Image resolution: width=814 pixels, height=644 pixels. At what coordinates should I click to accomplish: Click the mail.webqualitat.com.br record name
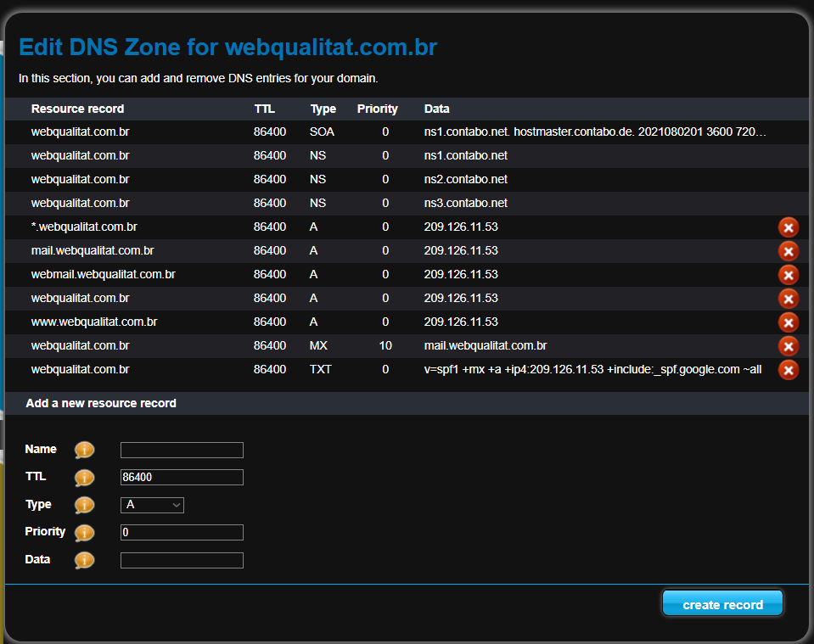pos(93,251)
